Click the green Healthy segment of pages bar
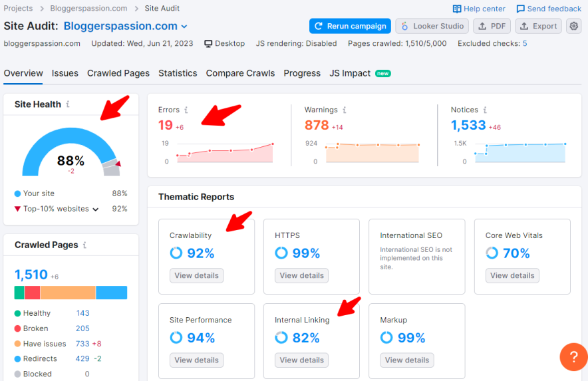Viewport: 588px width, 381px height. click(x=19, y=293)
